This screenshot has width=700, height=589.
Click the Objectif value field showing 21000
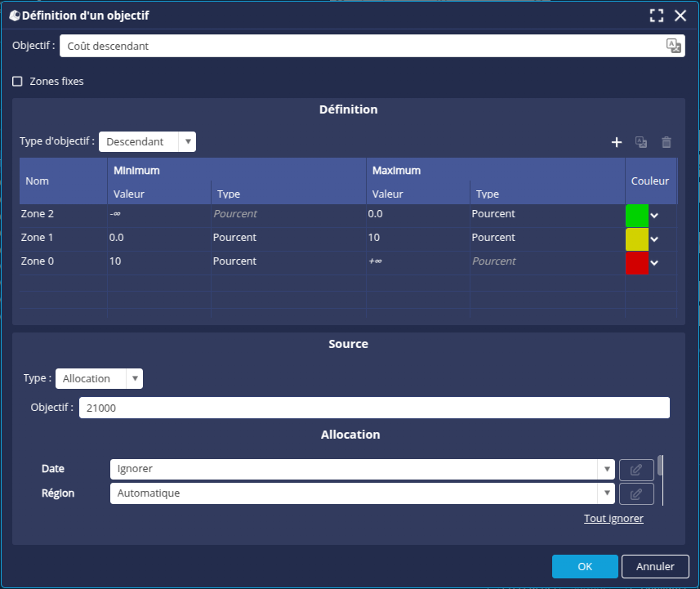coord(374,408)
